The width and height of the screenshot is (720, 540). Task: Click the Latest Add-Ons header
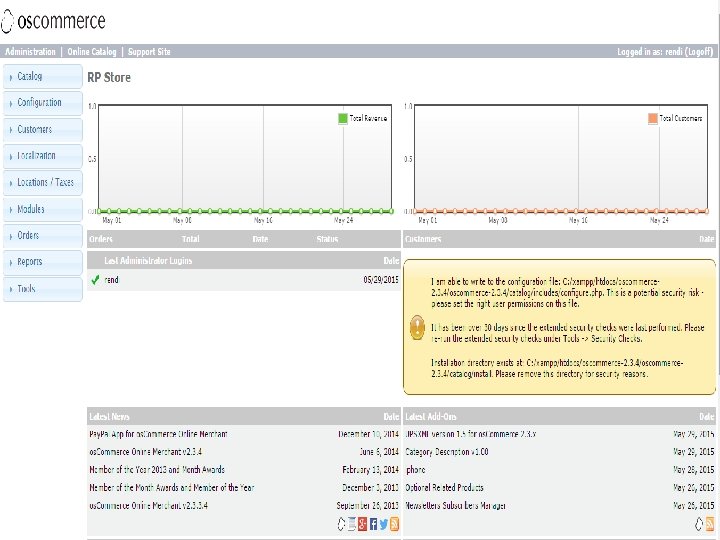coord(431,416)
